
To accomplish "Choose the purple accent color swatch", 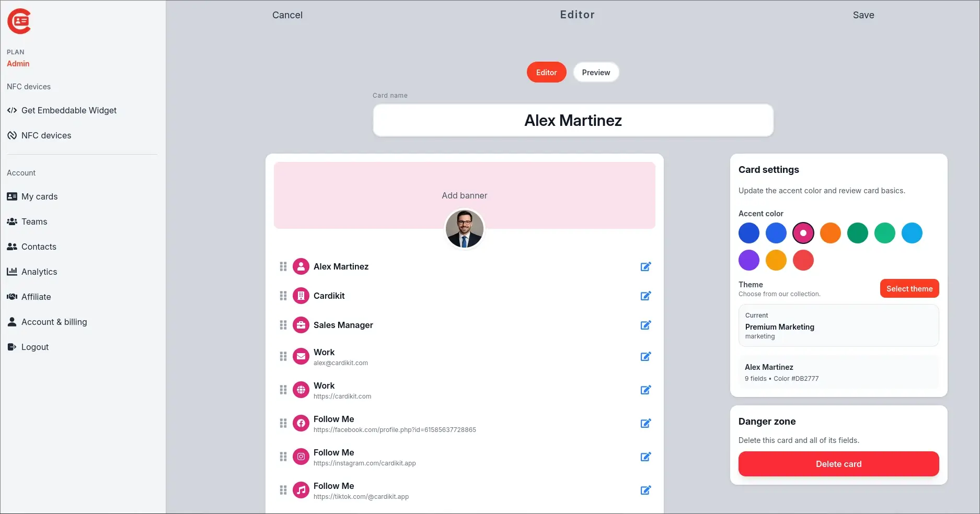I will click(748, 260).
